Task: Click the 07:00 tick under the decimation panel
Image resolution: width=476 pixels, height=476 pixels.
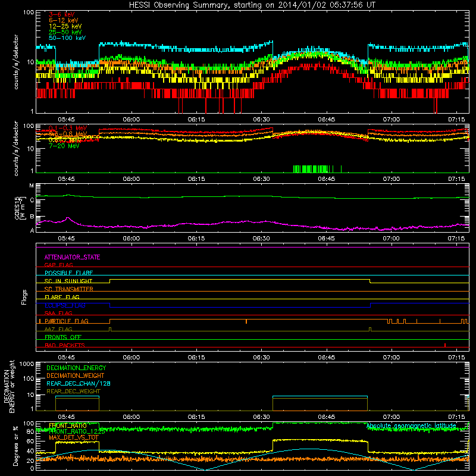Action: pos(392,417)
